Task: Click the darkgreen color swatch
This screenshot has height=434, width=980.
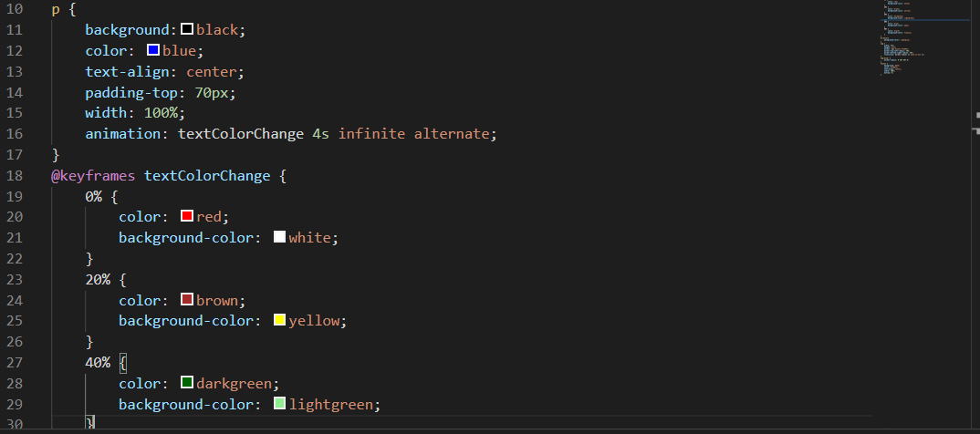Action: coord(187,383)
